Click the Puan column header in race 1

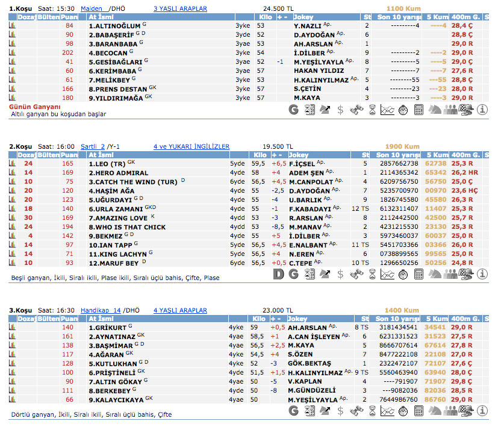click(x=69, y=17)
